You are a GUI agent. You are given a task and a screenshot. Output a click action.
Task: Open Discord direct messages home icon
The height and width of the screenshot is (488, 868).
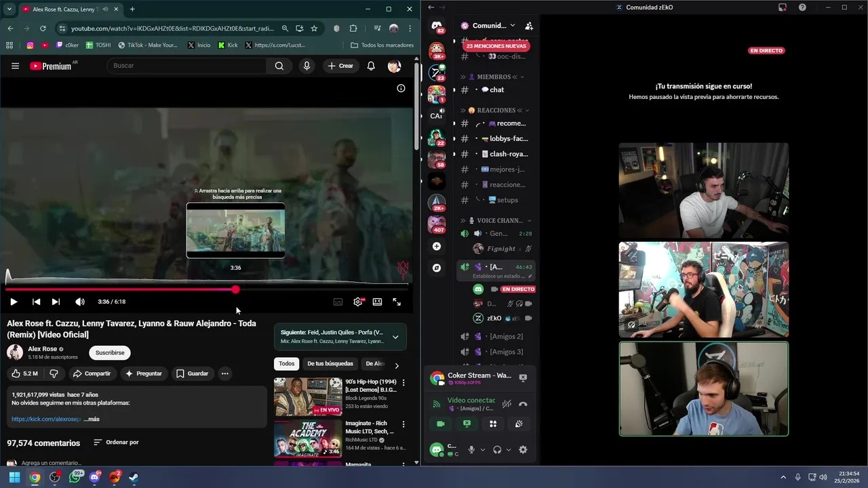(437, 26)
